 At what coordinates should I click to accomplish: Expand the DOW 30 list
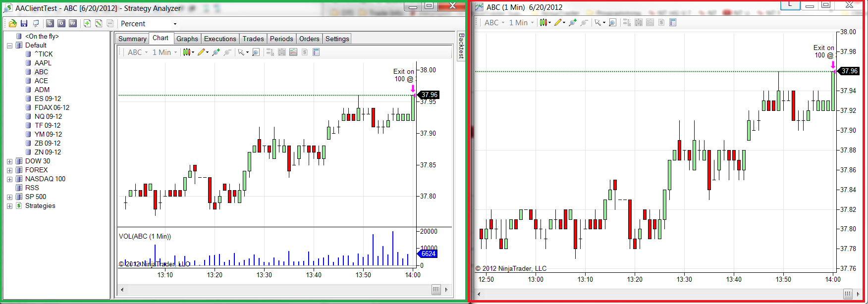point(9,161)
